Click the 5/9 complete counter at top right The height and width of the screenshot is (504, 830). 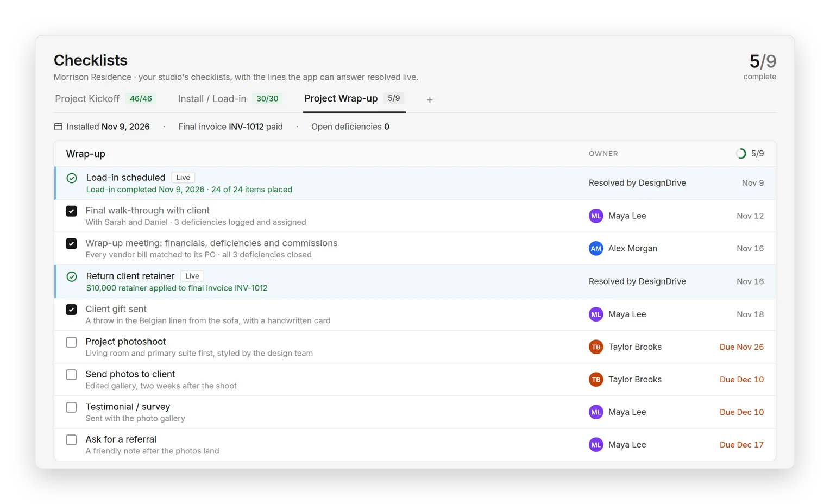[760, 67]
